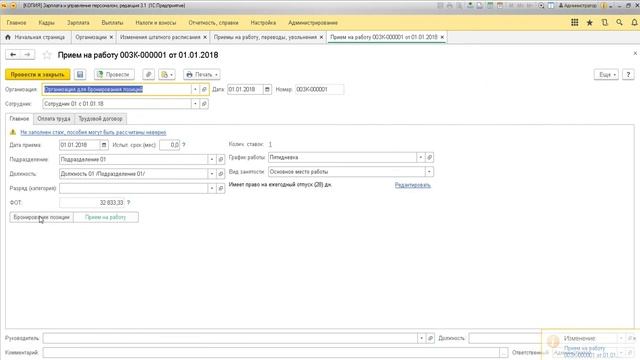Click Номер field 003К-000001
The image size is (640, 360).
pos(319,89)
